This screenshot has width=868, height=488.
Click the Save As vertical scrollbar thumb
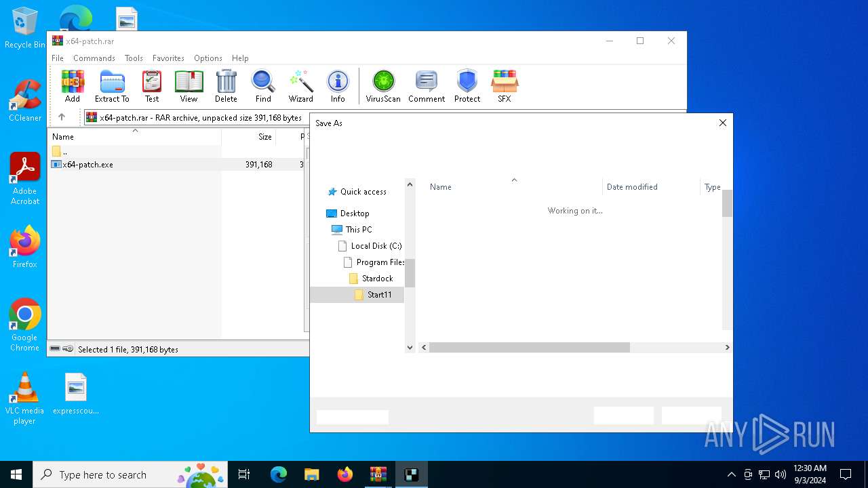pyautogui.click(x=727, y=203)
